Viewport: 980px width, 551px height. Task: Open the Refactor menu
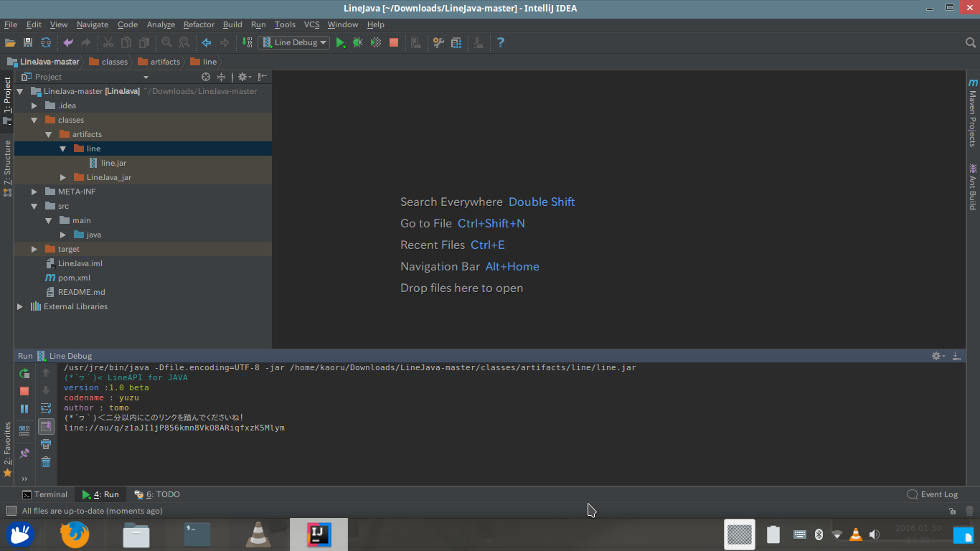(x=199, y=24)
